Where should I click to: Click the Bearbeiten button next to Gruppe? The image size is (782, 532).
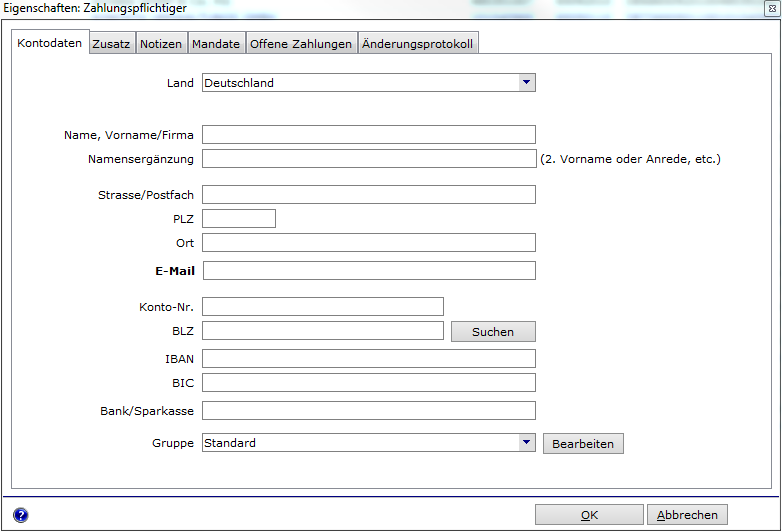click(583, 443)
